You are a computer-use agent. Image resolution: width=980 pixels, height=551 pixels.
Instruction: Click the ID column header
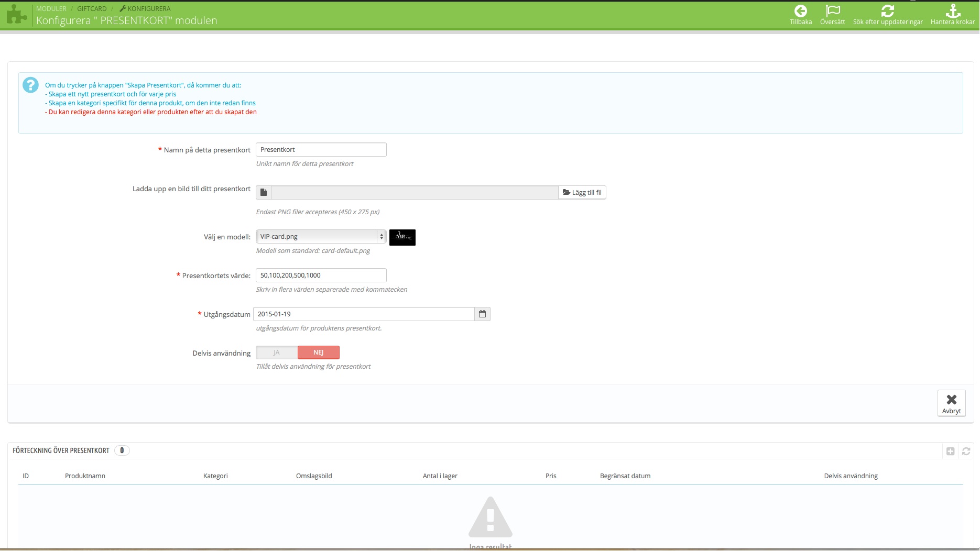point(26,476)
